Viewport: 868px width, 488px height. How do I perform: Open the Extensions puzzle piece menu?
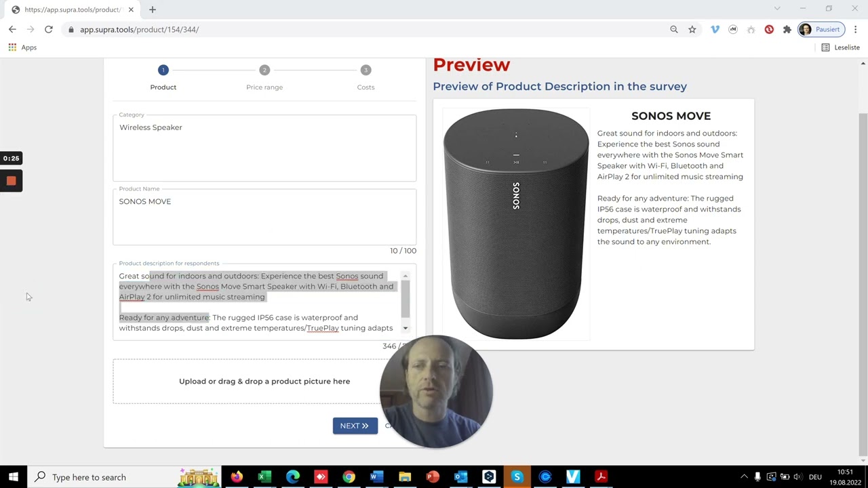point(787,29)
